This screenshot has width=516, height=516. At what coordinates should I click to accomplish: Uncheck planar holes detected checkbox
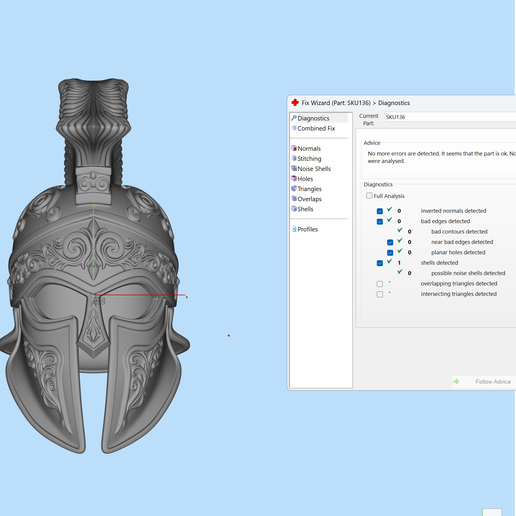point(390,253)
